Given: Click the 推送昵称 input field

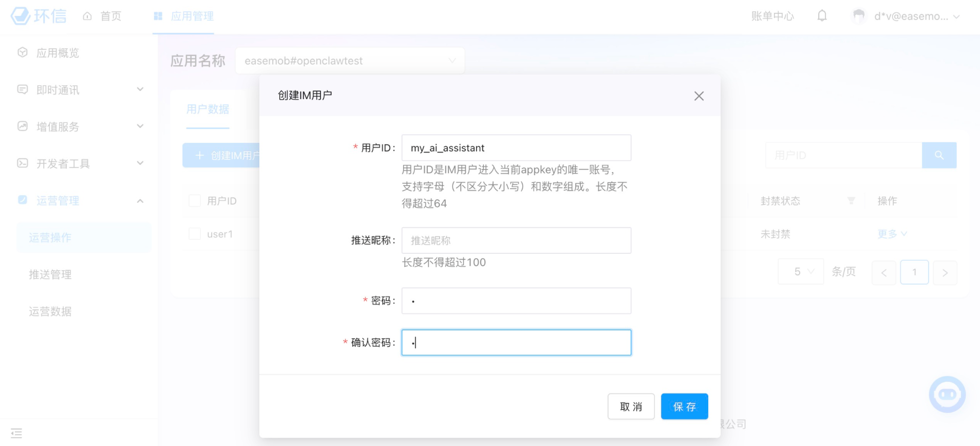Looking at the screenshot, I should (516, 240).
